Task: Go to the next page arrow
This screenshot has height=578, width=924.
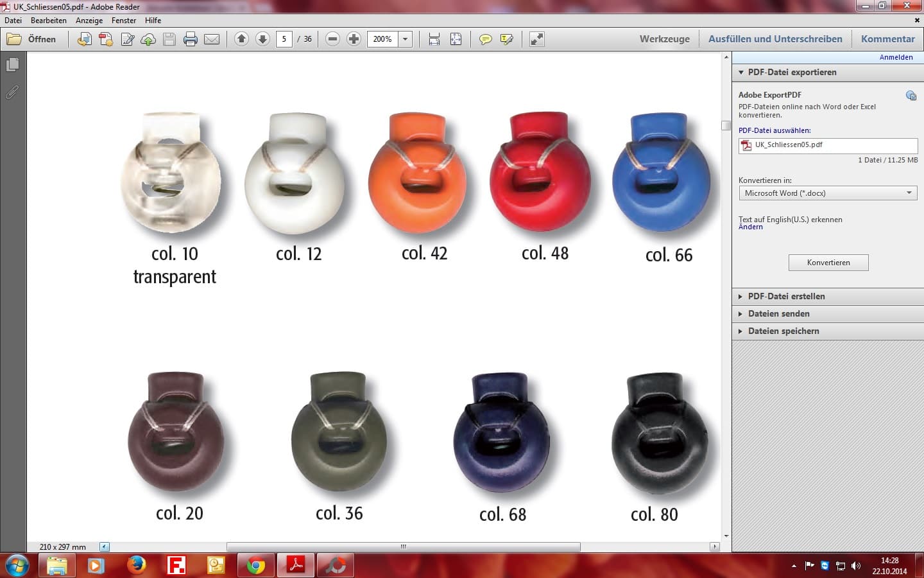Action: (262, 39)
